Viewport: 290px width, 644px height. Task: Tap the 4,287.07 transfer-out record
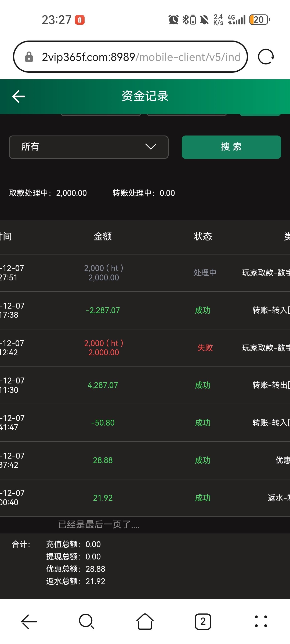pyautogui.click(x=145, y=385)
